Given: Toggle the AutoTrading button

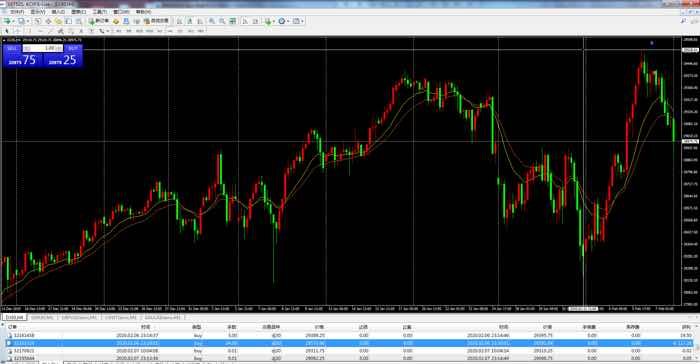Looking at the screenshot, I should click(x=156, y=21).
